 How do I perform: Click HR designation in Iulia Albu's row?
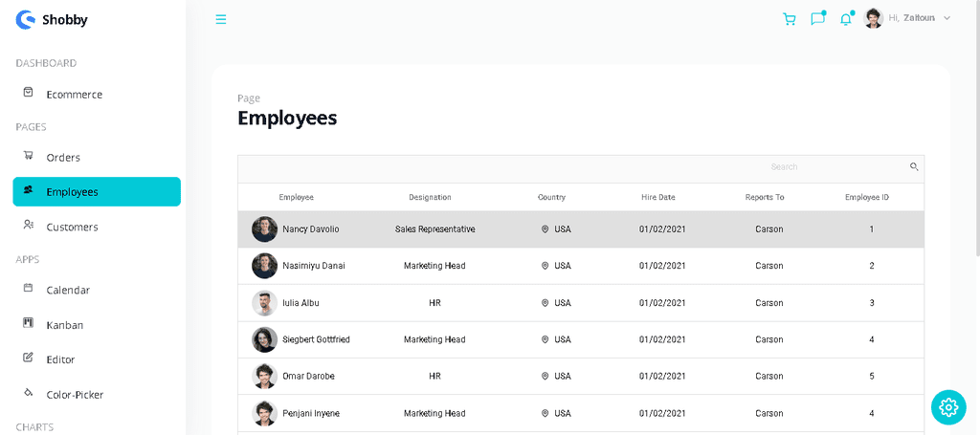pyautogui.click(x=435, y=303)
